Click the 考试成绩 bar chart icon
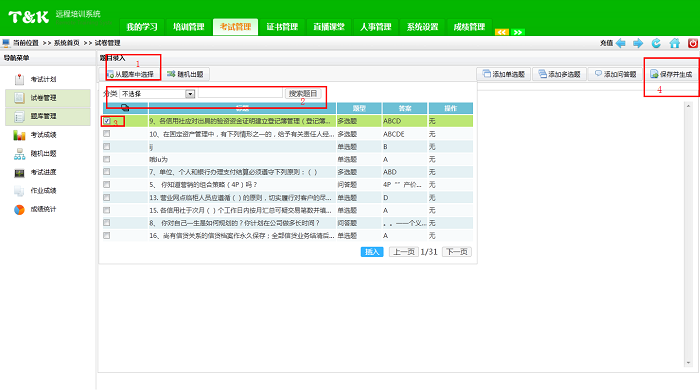This screenshot has width=700, height=391. coord(19,135)
